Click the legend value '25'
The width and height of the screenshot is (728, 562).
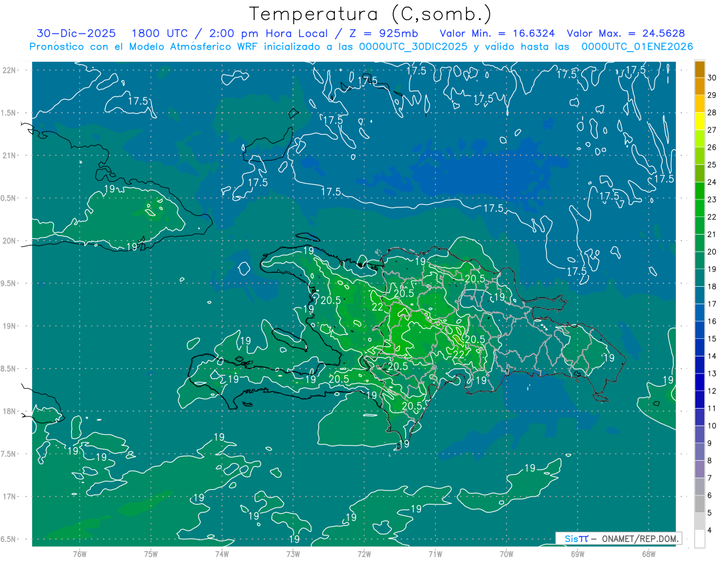(x=713, y=165)
